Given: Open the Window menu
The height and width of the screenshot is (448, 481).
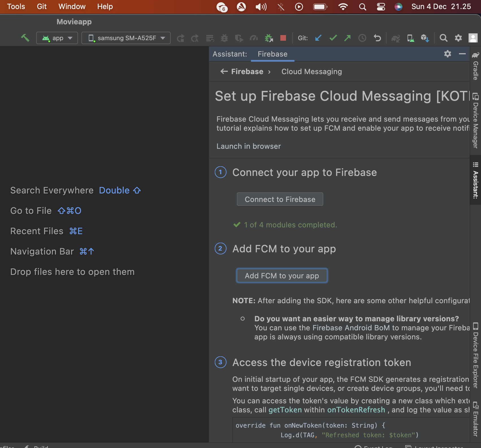Looking at the screenshot, I should [72, 7].
